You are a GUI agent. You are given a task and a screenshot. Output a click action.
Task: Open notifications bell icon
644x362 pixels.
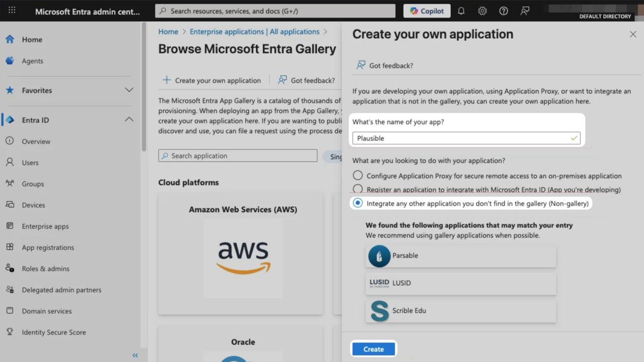click(461, 11)
